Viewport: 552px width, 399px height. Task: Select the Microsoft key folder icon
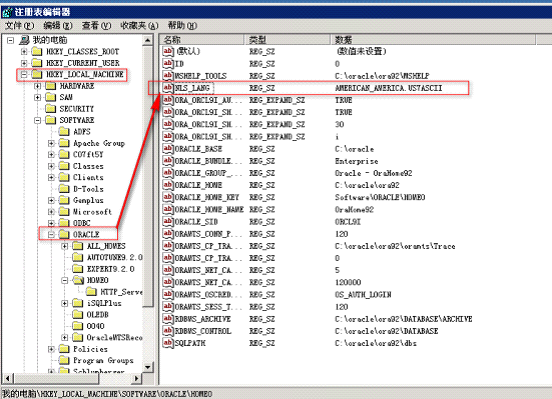click(x=64, y=211)
